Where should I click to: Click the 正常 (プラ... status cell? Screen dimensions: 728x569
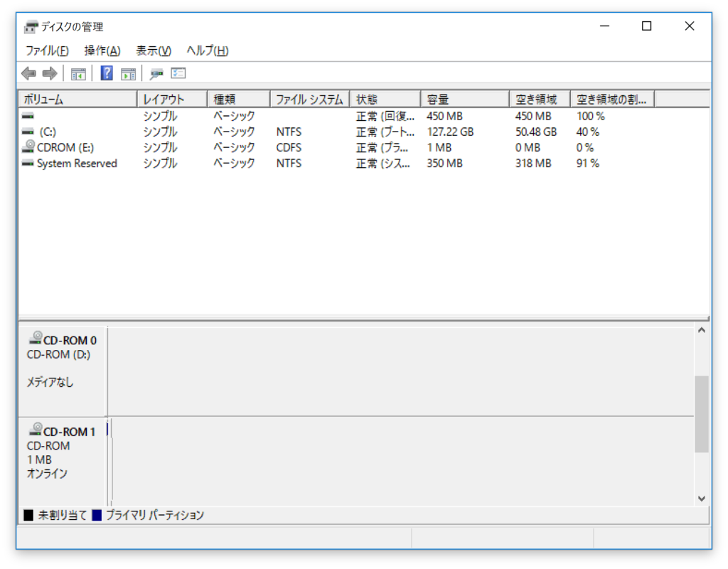[382, 148]
